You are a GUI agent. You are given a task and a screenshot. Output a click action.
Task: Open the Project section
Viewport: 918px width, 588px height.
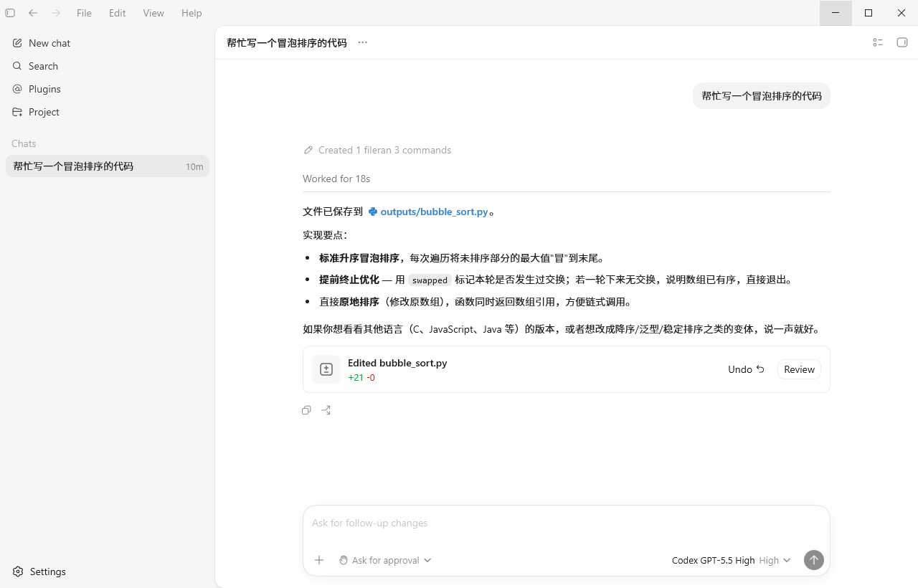click(x=108, y=112)
